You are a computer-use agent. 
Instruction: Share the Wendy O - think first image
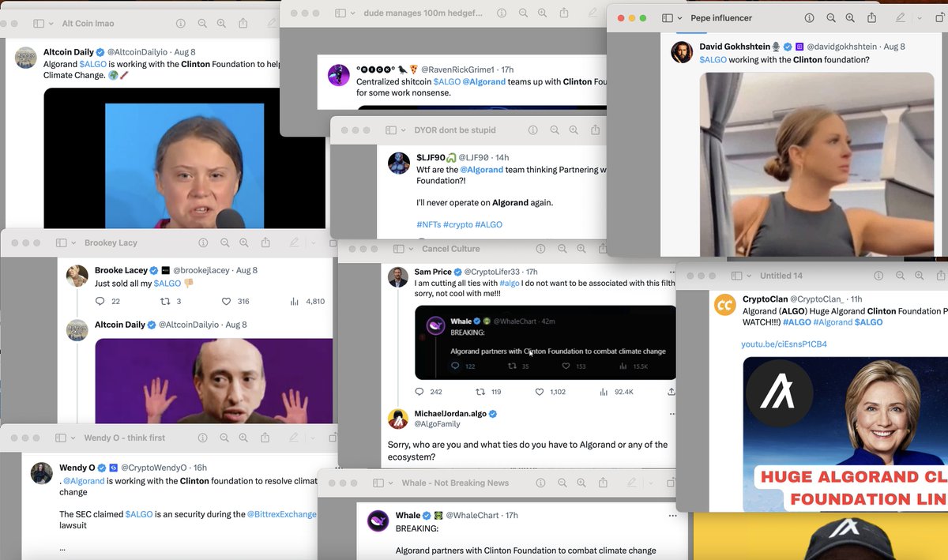[266, 437]
